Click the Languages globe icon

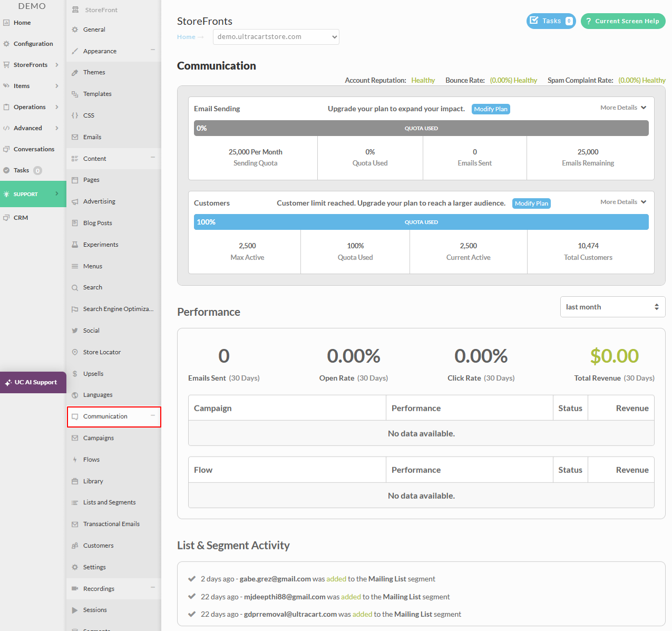coord(75,395)
